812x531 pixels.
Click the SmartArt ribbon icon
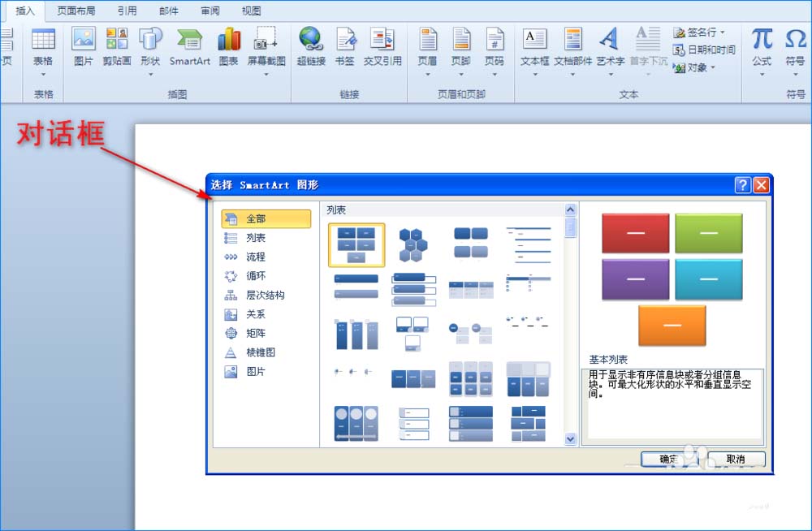tap(189, 47)
